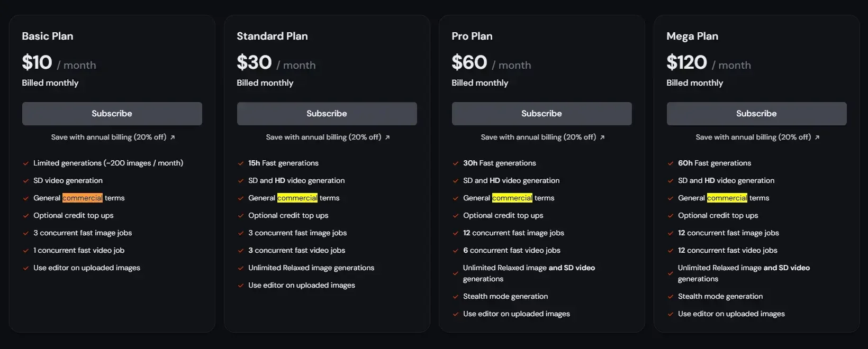868x349 pixels.
Task: Subscribe to the Basic Plan
Action: (112, 114)
